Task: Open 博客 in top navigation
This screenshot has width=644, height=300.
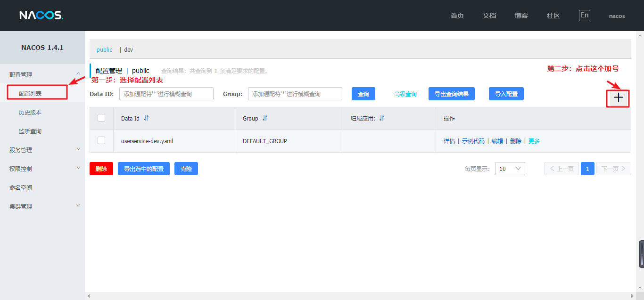Action: tap(521, 16)
